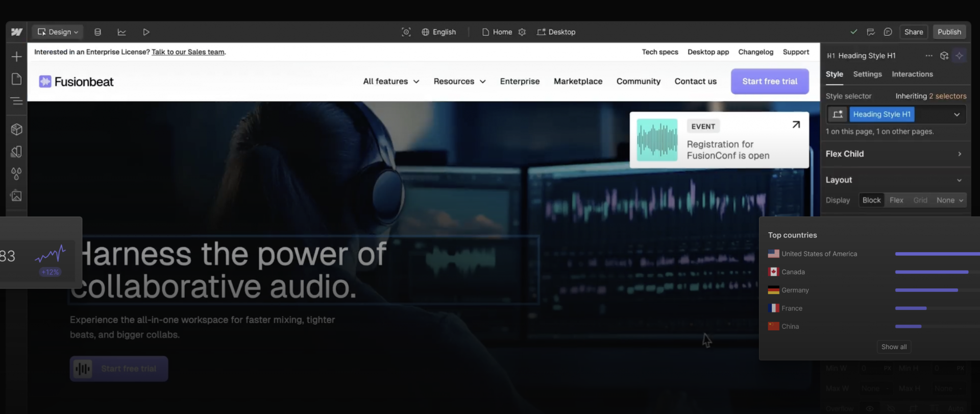Viewport: 980px width, 414px height.
Task: Click the Inheriting 2 selectors text
Action: coord(930,96)
